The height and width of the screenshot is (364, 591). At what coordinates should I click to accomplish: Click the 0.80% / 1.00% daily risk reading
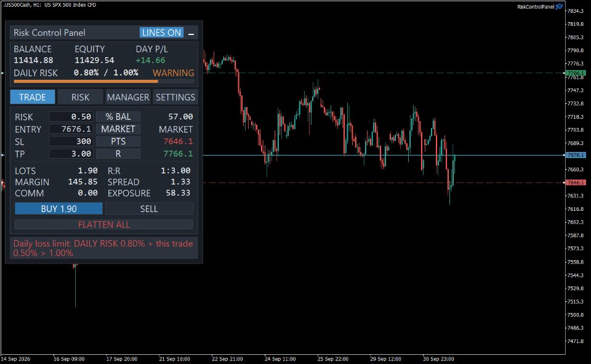(x=106, y=73)
